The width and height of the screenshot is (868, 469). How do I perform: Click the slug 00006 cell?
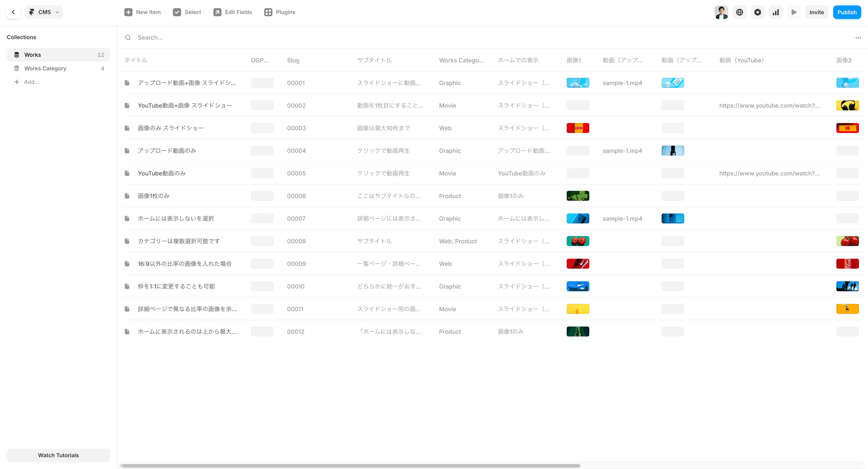296,196
